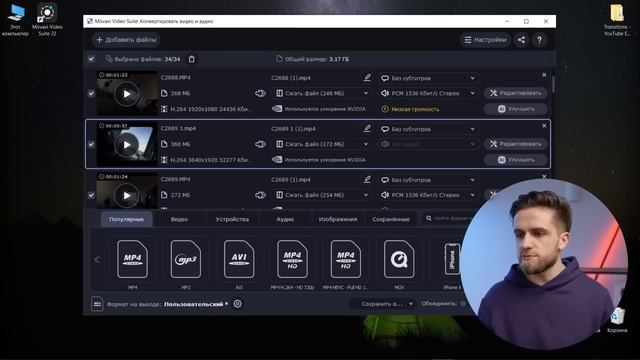Open output format settings gear icon
The height and width of the screenshot is (360, 640).
pyautogui.click(x=237, y=304)
